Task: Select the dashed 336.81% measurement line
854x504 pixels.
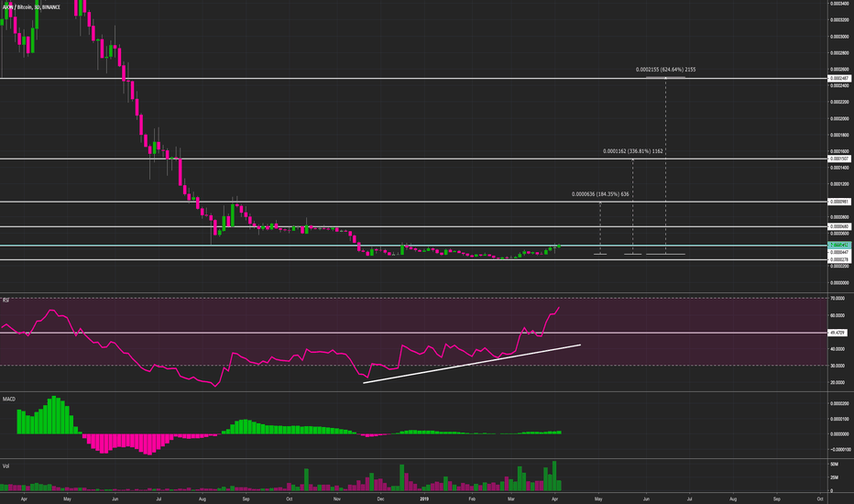Action: (x=633, y=206)
